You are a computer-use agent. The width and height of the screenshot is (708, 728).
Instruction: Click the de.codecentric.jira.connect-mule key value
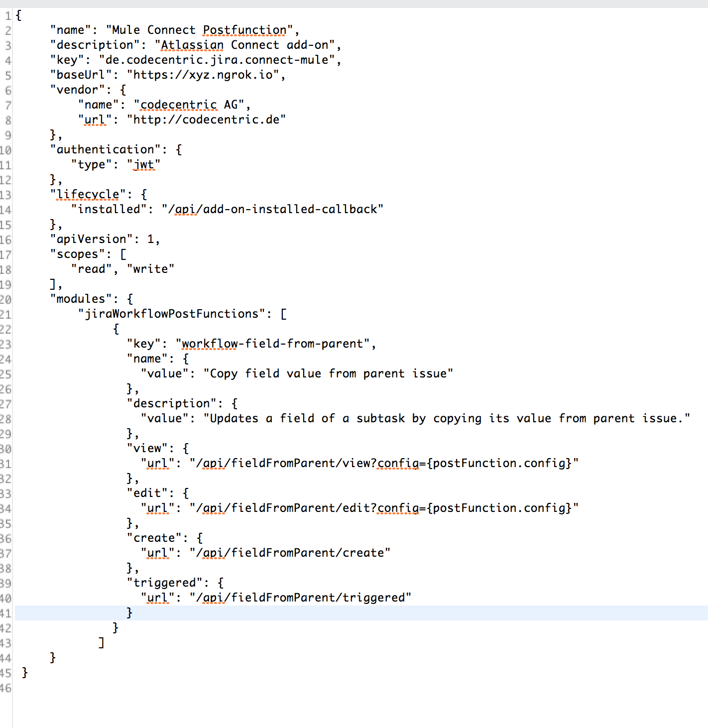217,60
